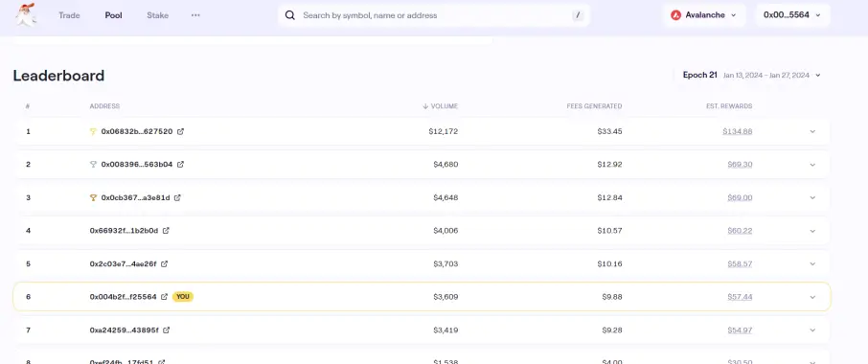Click the $12.92 fees generated value
868x364 pixels.
pos(609,165)
